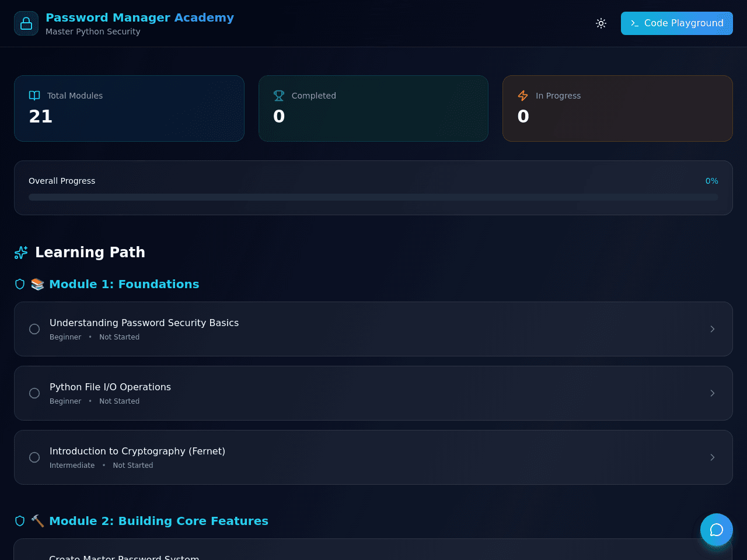Click the Learning Path heading
The height and width of the screenshot is (560, 747).
90,253
